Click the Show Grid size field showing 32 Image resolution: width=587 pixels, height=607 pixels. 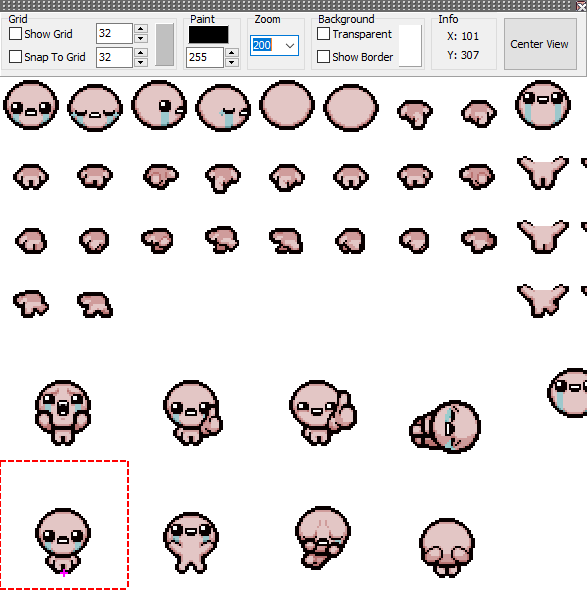114,33
